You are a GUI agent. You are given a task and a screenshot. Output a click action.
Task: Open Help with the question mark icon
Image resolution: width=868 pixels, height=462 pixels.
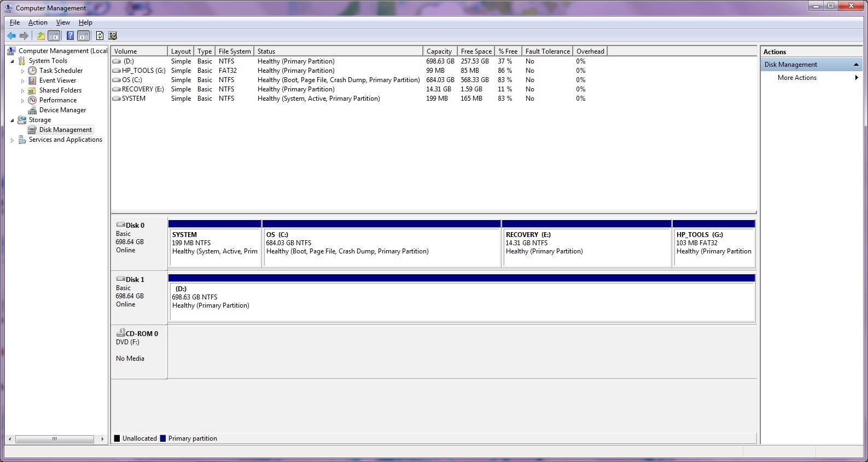[x=70, y=36]
